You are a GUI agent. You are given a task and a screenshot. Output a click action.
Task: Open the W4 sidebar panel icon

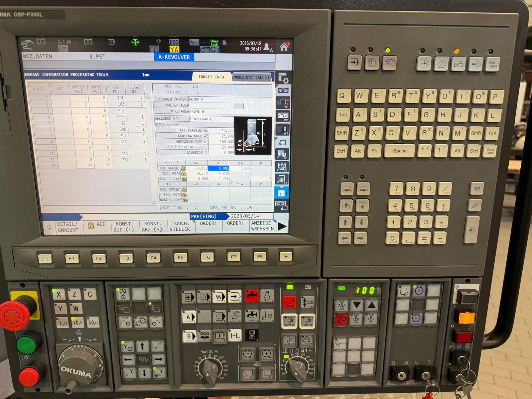[x=283, y=130]
